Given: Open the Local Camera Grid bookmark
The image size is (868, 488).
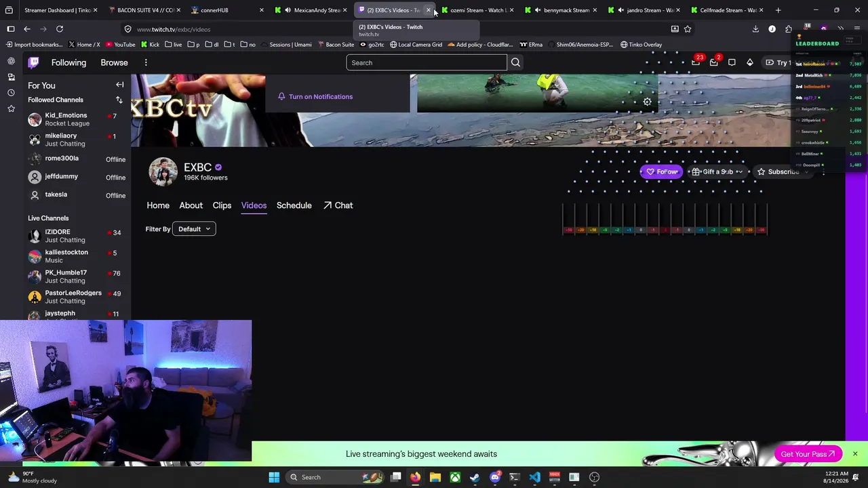Looking at the screenshot, I should (416, 45).
